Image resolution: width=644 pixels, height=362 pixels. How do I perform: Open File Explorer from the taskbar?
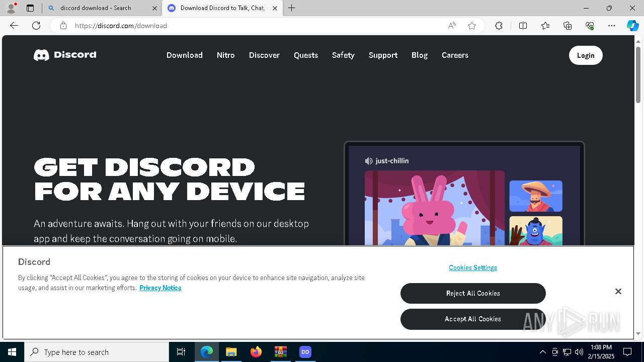coord(231,352)
